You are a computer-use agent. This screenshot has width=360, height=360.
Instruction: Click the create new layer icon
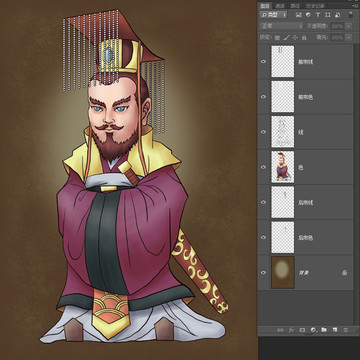tap(335, 329)
